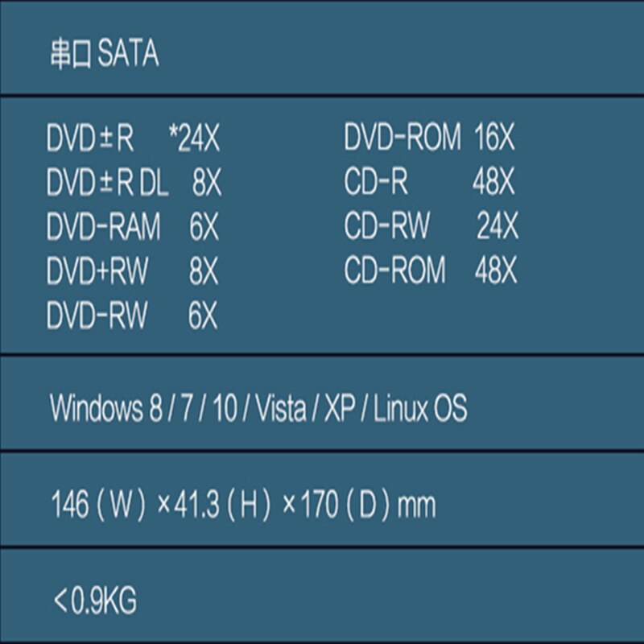Select the DVD±R *24X speed entry
644x644 pixels.
tap(133, 138)
